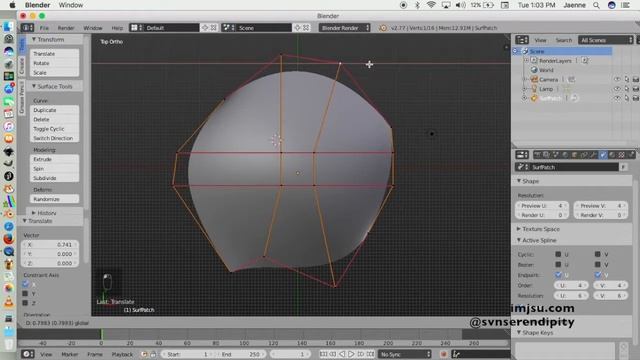Image resolution: width=640 pixels, height=360 pixels.
Task: Open the No Sync timeline dropdown
Action: [x=404, y=354]
